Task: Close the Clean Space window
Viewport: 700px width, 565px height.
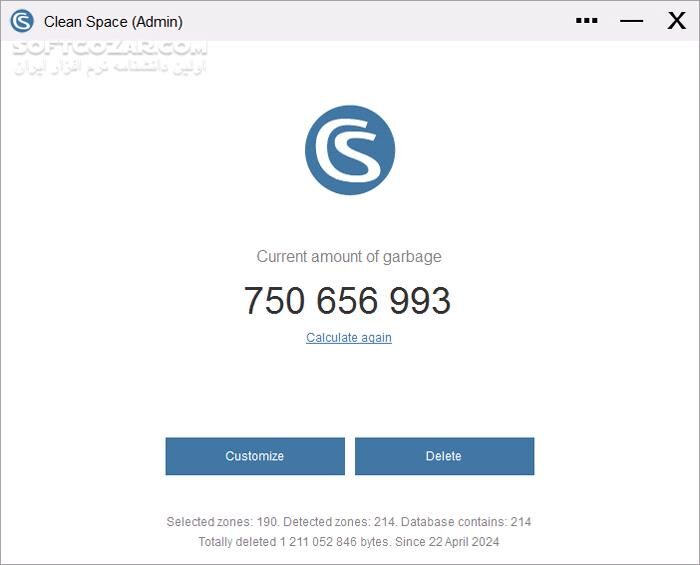Action: (676, 21)
